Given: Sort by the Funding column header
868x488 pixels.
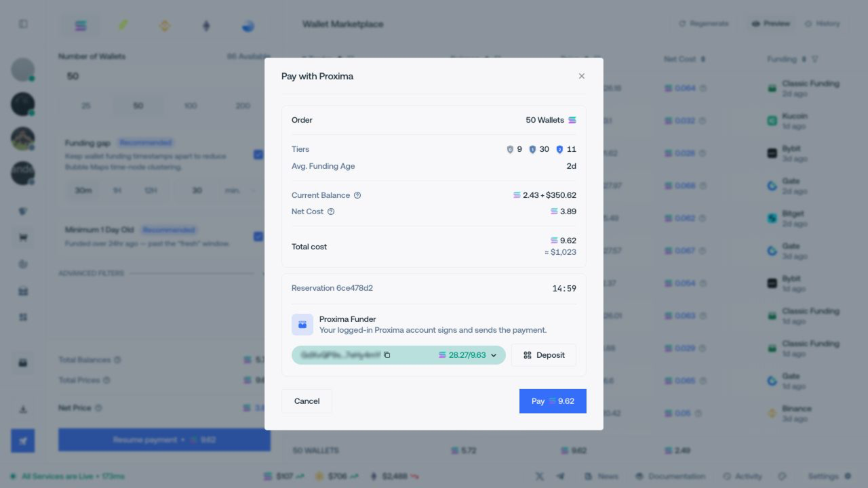Looking at the screenshot, I should 787,59.
